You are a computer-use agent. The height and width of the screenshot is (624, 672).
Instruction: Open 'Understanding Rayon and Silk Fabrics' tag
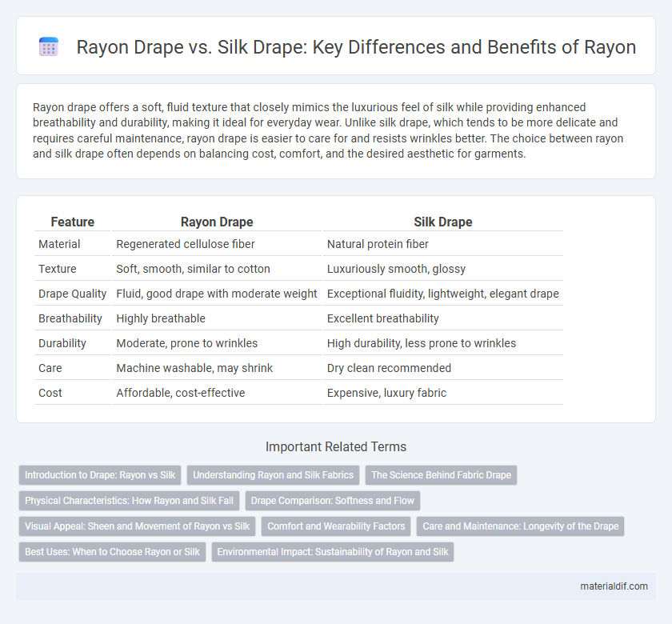[273, 475]
